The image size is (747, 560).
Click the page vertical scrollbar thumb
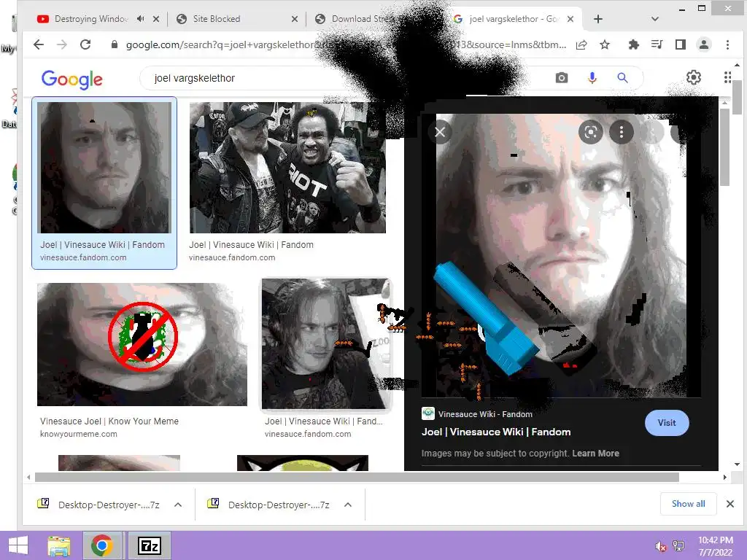pyautogui.click(x=737, y=98)
